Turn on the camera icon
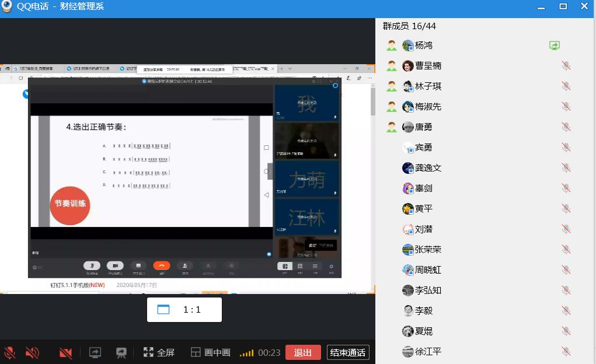 (64, 353)
